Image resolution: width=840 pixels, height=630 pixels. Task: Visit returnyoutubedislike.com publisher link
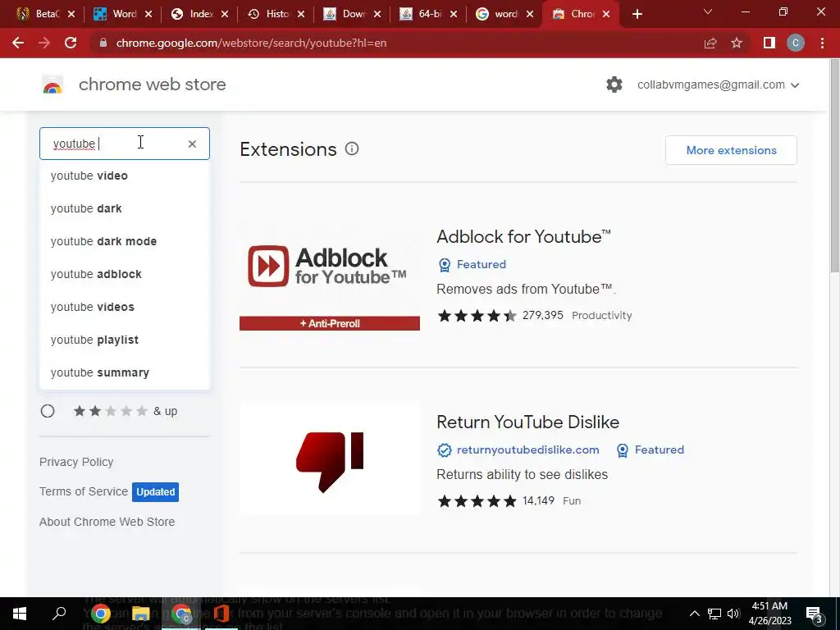(x=527, y=450)
